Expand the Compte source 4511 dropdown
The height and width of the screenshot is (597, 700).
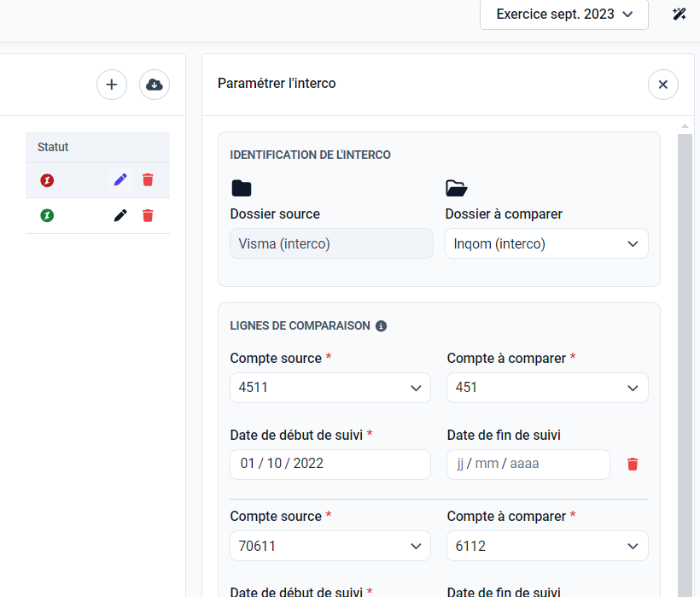point(330,388)
